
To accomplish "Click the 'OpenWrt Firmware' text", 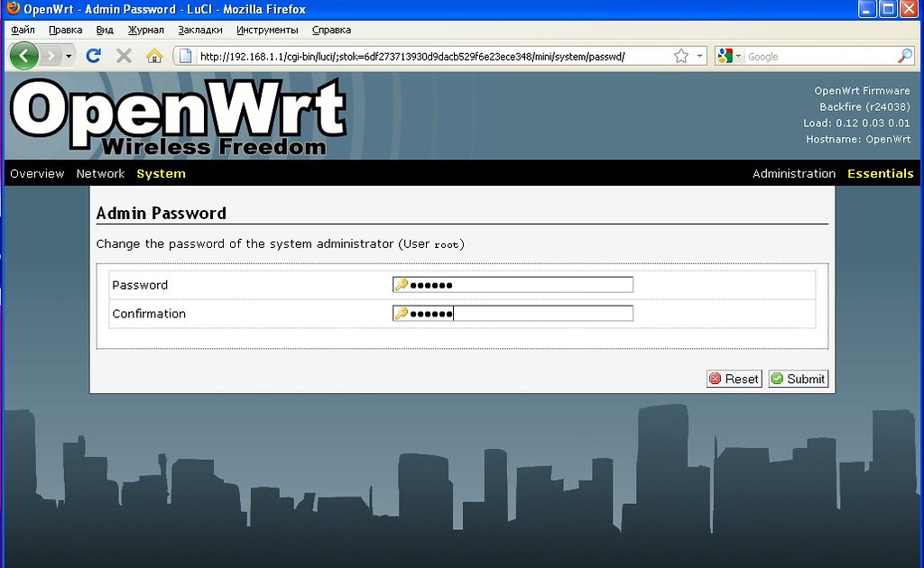I will [x=862, y=91].
